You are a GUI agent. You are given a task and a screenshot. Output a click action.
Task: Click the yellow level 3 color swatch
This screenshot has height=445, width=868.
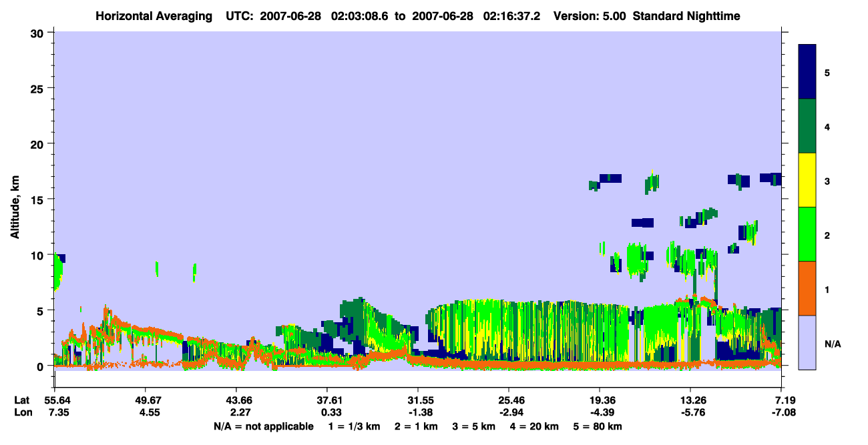(807, 179)
